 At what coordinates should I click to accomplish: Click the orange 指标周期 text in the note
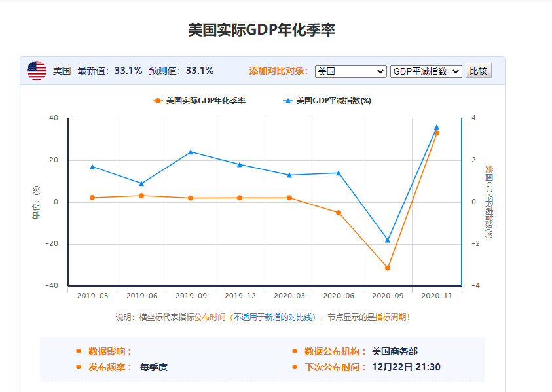390,317
